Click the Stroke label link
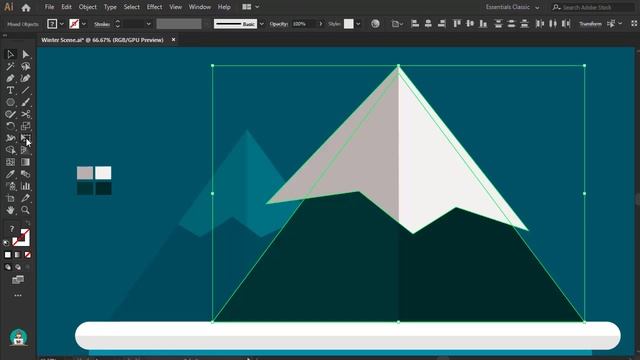 coord(102,24)
